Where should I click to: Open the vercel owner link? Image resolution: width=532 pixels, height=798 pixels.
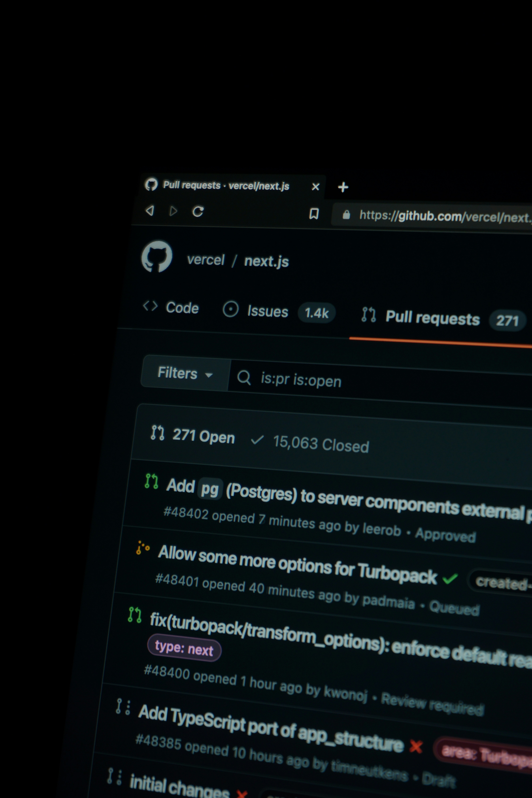click(x=206, y=260)
